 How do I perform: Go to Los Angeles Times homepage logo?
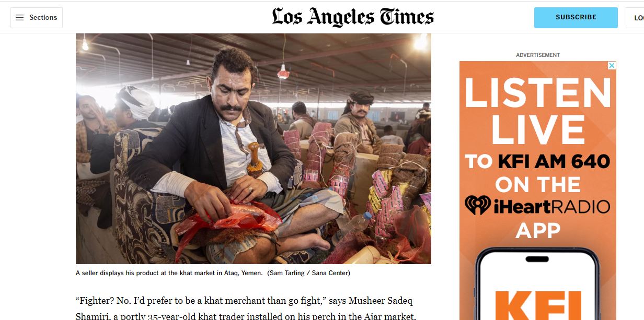[x=353, y=17]
